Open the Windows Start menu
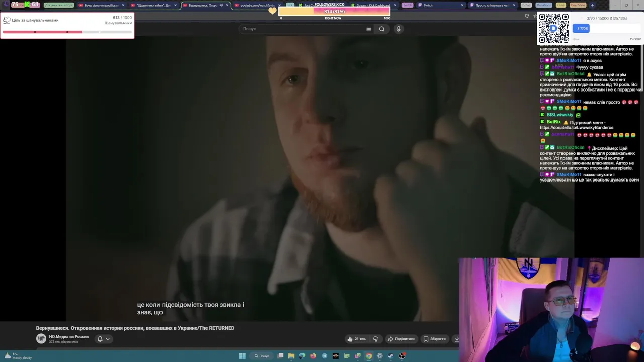 (x=242, y=356)
